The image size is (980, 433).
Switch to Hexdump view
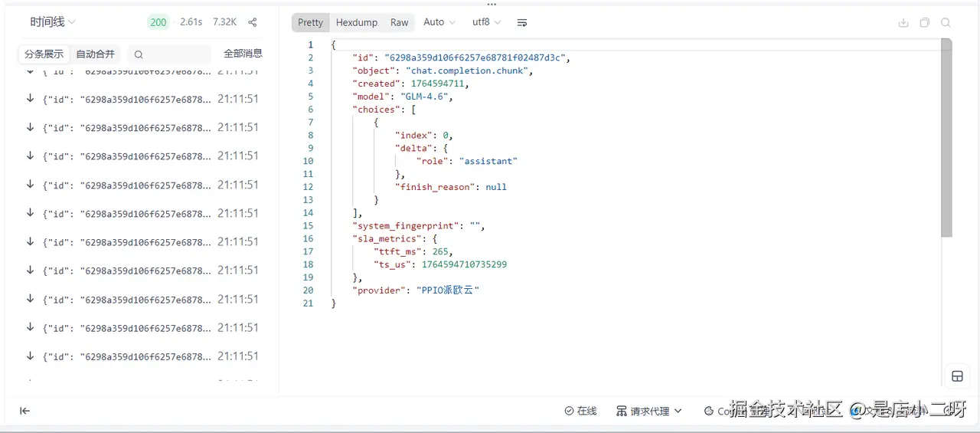click(x=357, y=22)
